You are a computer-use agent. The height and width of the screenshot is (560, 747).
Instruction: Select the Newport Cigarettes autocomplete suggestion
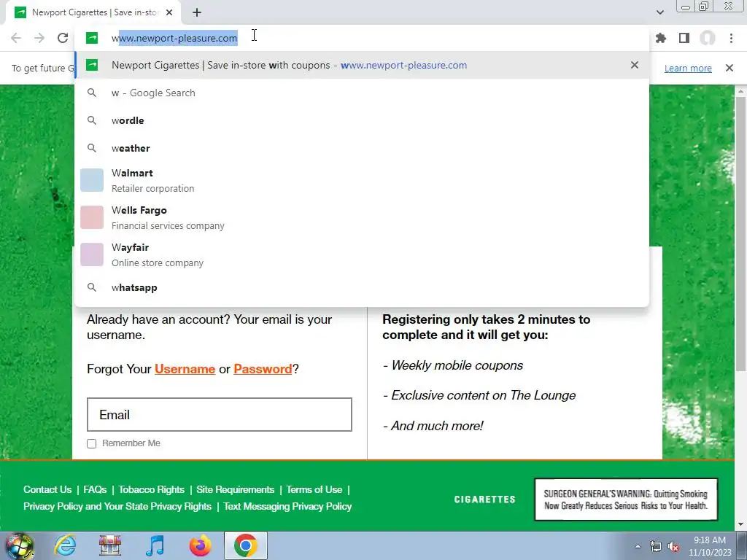(x=362, y=65)
